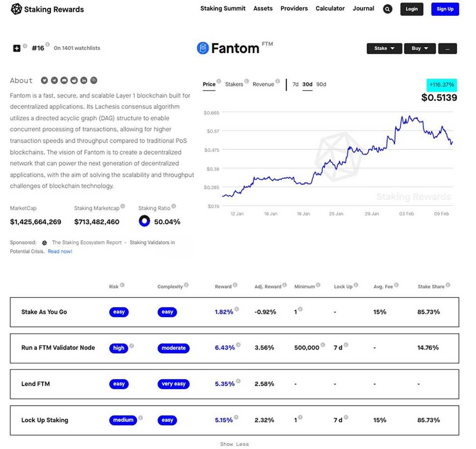Click info icon on Avg. Fee header
Screen dimensions: 476x449
tap(396, 285)
